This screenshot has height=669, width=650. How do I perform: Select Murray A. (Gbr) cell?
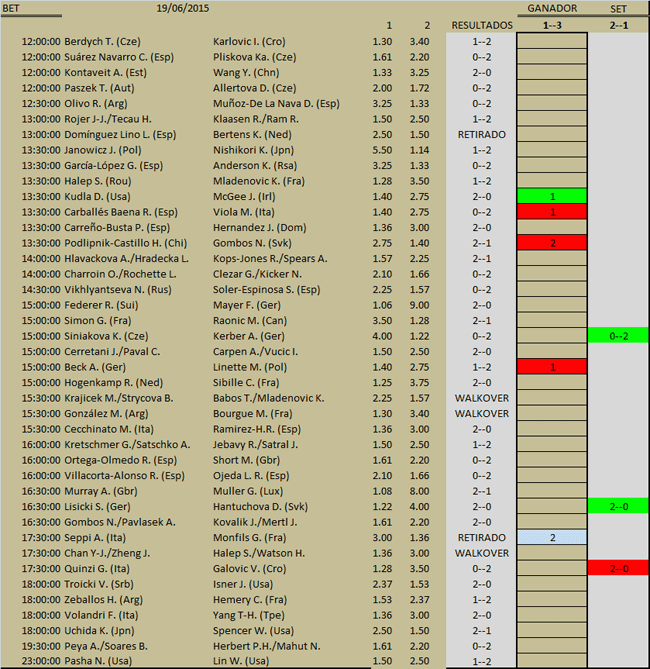[x=101, y=492]
